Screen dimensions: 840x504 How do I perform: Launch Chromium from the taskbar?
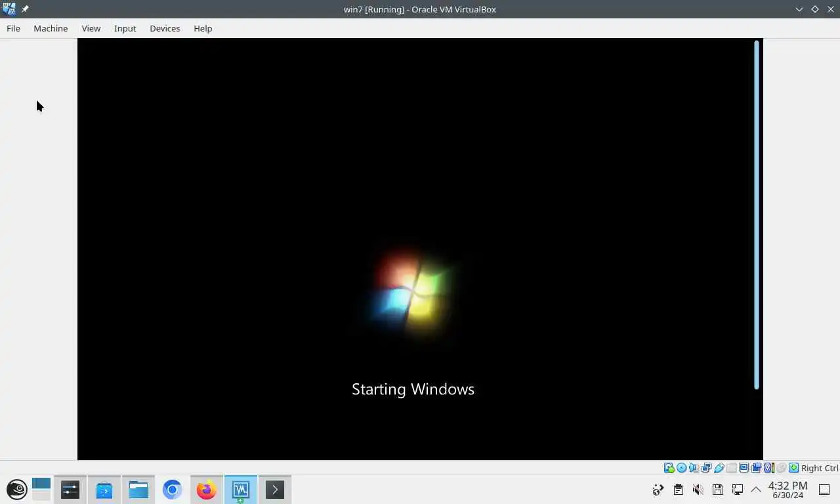click(x=173, y=490)
